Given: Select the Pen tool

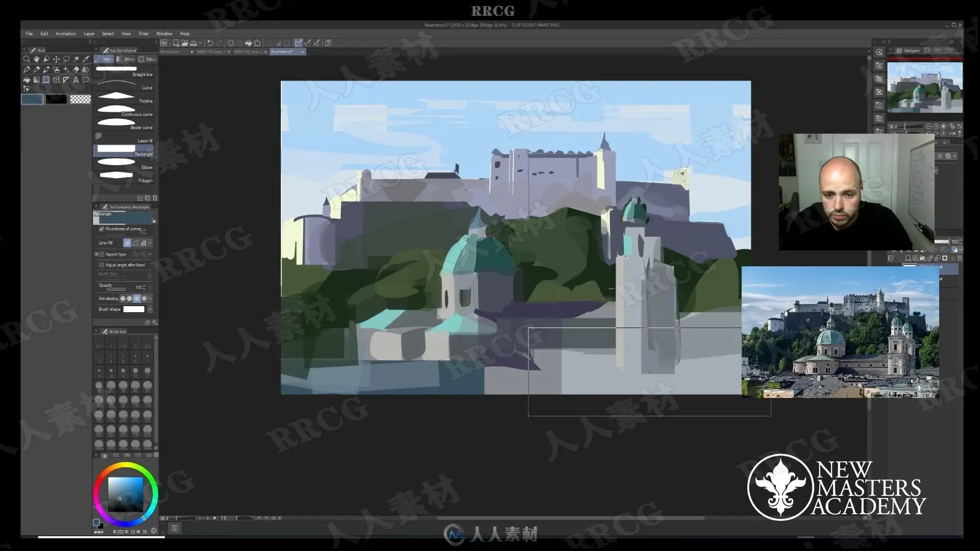Looking at the screenshot, I should [27, 69].
